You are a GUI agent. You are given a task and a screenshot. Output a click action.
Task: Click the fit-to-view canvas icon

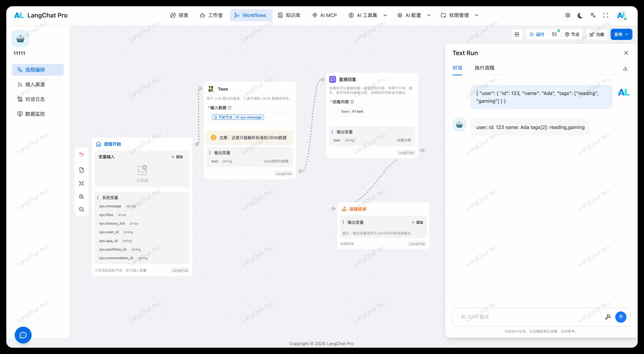coord(81,183)
